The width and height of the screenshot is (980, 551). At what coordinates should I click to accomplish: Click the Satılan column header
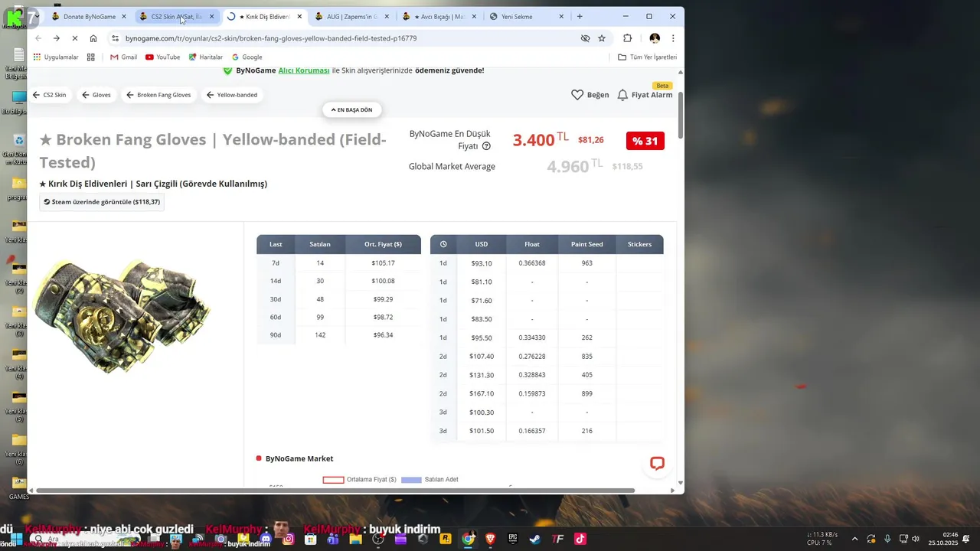(x=320, y=244)
